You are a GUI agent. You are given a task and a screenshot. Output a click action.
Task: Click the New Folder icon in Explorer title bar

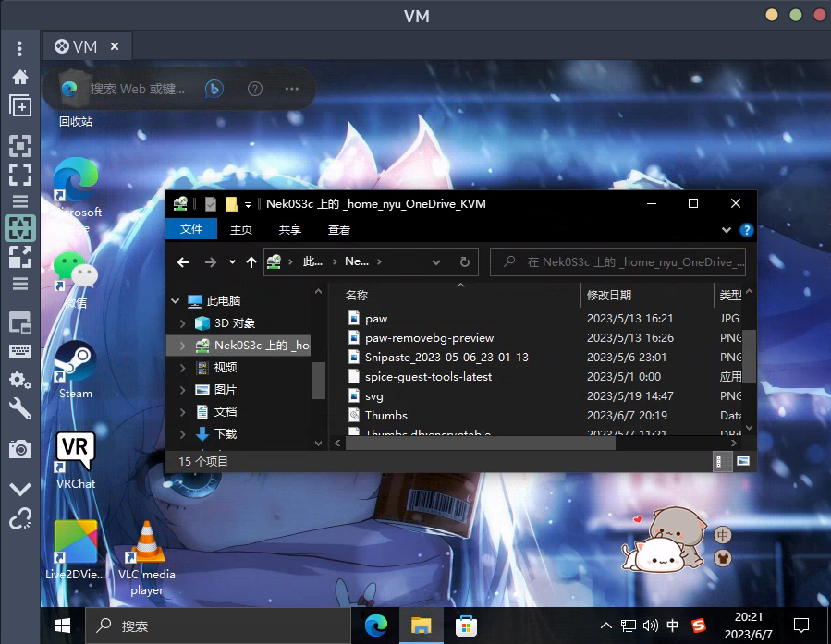pos(231,204)
